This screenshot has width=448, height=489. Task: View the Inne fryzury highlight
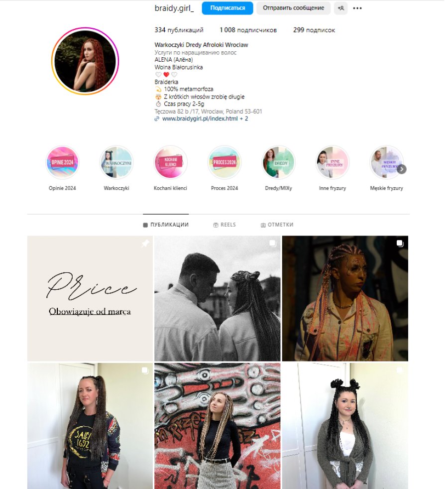click(x=333, y=162)
